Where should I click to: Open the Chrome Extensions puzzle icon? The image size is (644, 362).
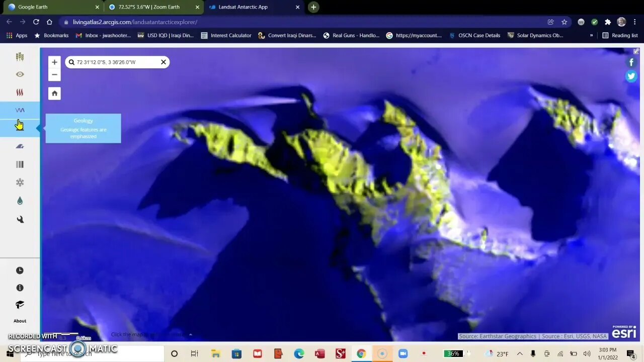coord(608,22)
